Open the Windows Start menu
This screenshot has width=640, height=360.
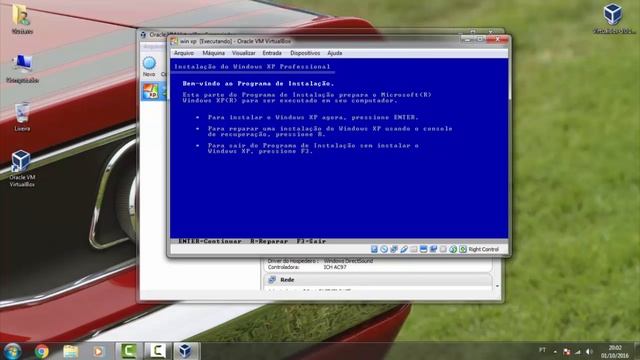coord(13,351)
